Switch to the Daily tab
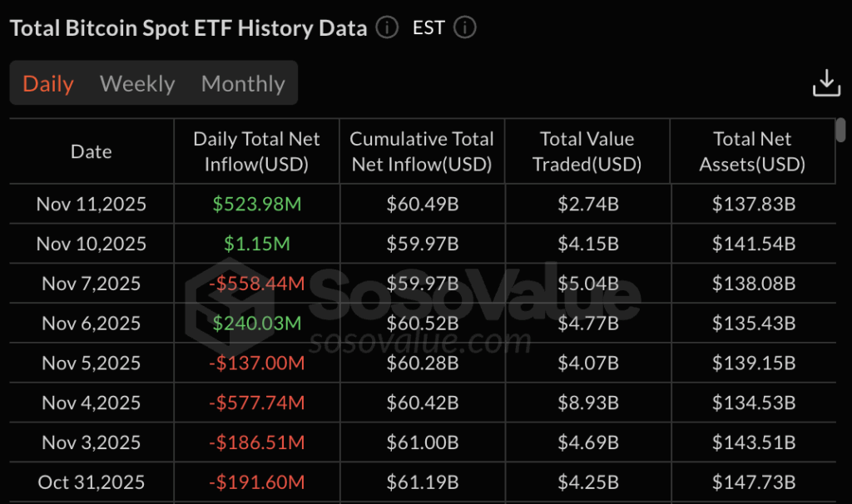This screenshot has width=852, height=504. tap(48, 84)
